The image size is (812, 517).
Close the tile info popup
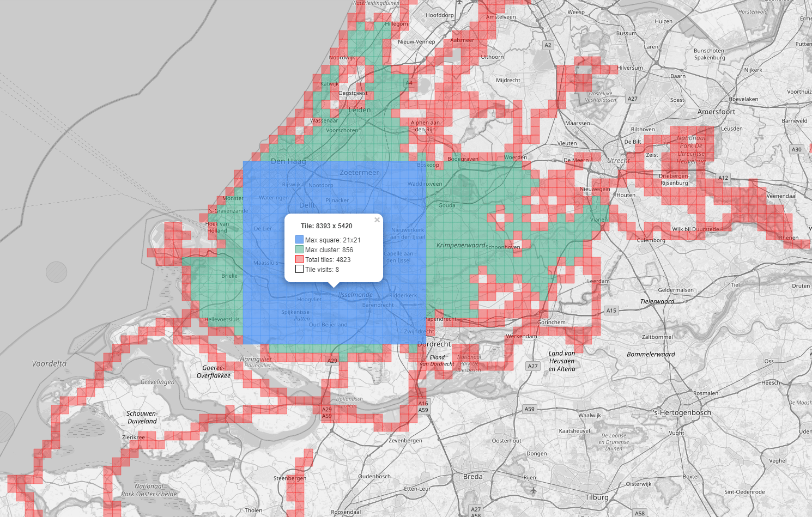(x=377, y=220)
